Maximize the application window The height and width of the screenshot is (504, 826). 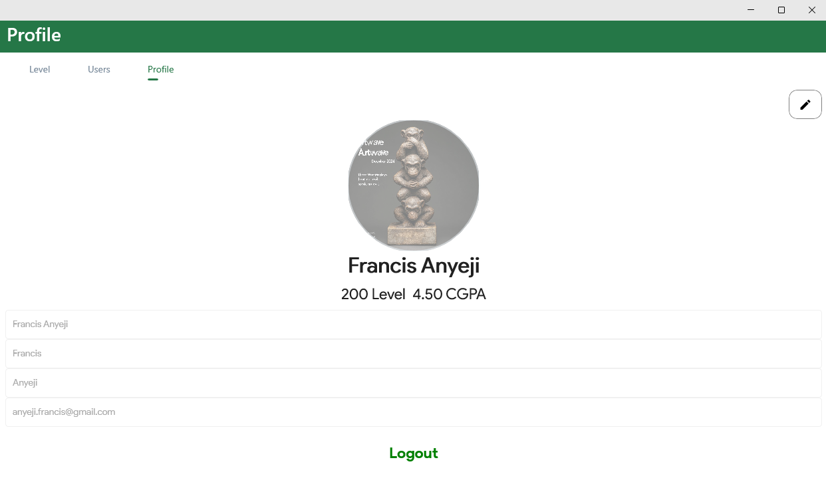(781, 10)
